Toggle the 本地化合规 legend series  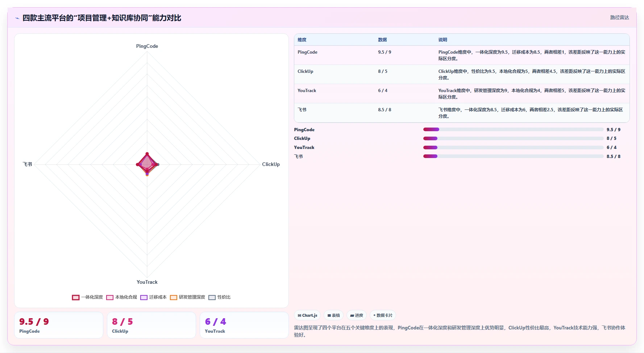click(x=122, y=297)
